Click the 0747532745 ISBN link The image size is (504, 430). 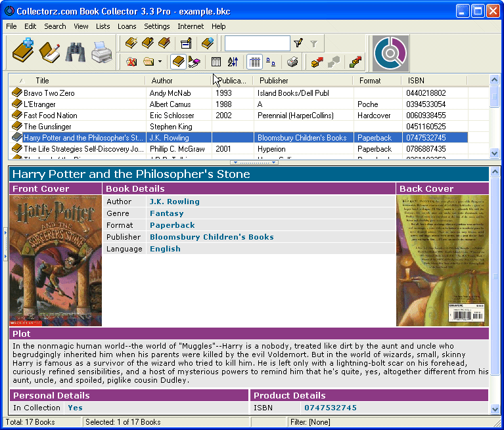(331, 408)
